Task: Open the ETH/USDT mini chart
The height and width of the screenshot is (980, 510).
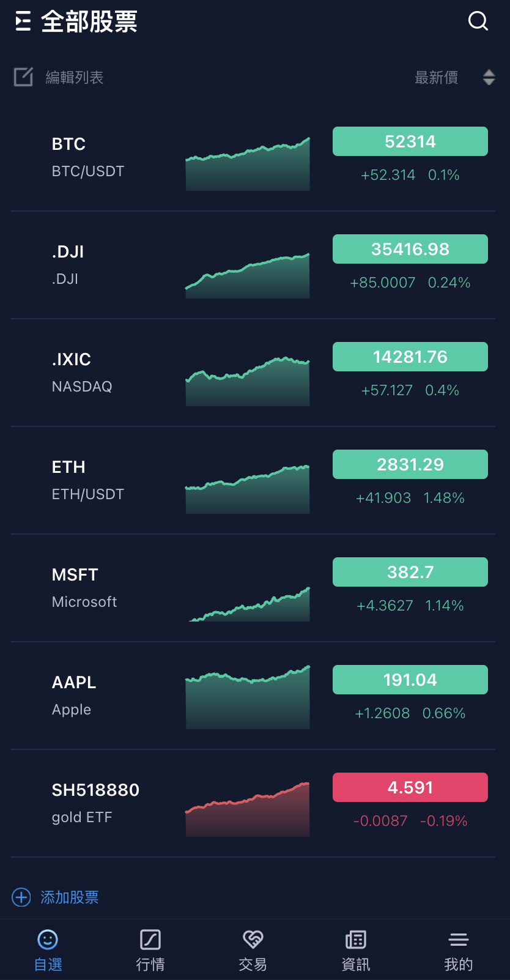Action: tap(248, 489)
